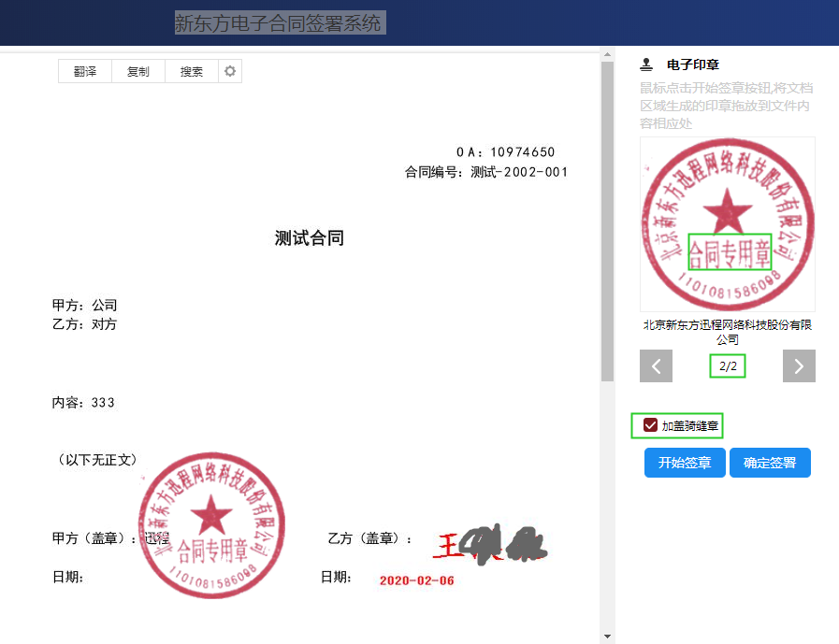Click the document scrollbar down arrow
Image resolution: width=839 pixels, height=644 pixels.
coord(607,637)
